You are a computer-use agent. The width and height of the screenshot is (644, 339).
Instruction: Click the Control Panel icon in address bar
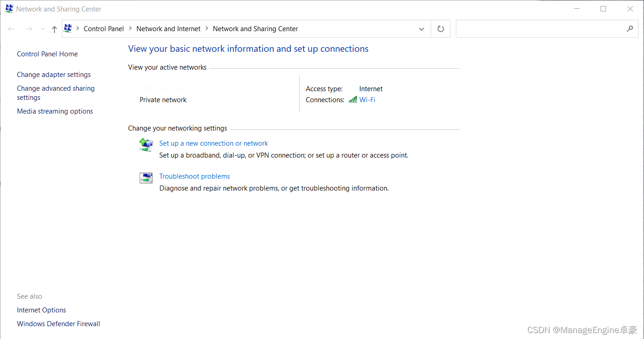pos(68,28)
